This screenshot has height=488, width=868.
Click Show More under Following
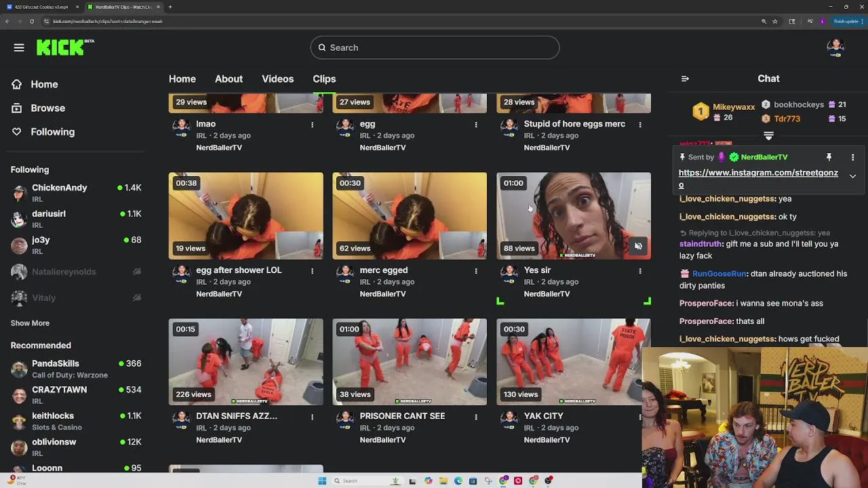[30, 323]
